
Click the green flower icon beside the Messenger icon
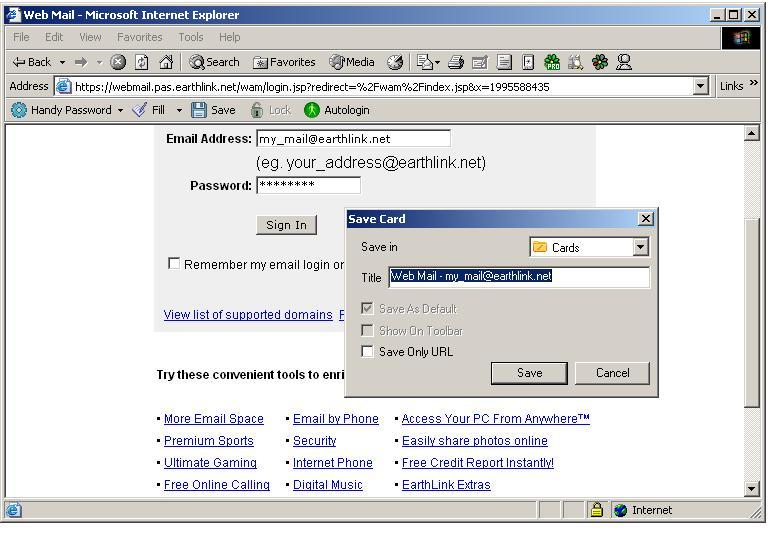point(600,62)
